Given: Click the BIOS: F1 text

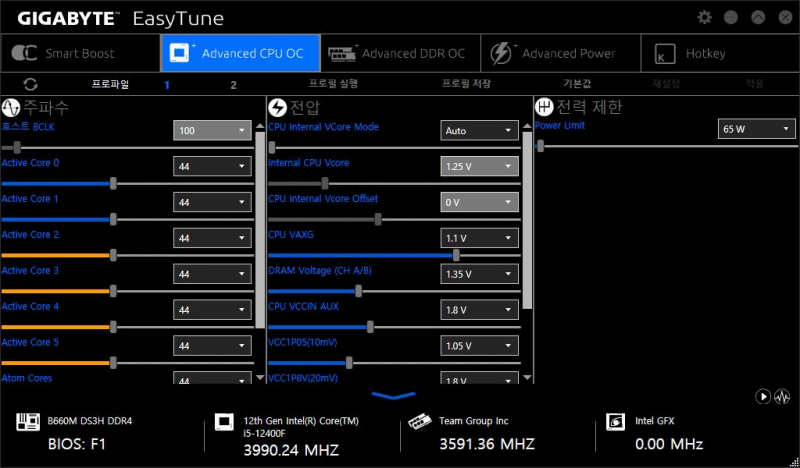Looking at the screenshot, I should click(77, 445).
